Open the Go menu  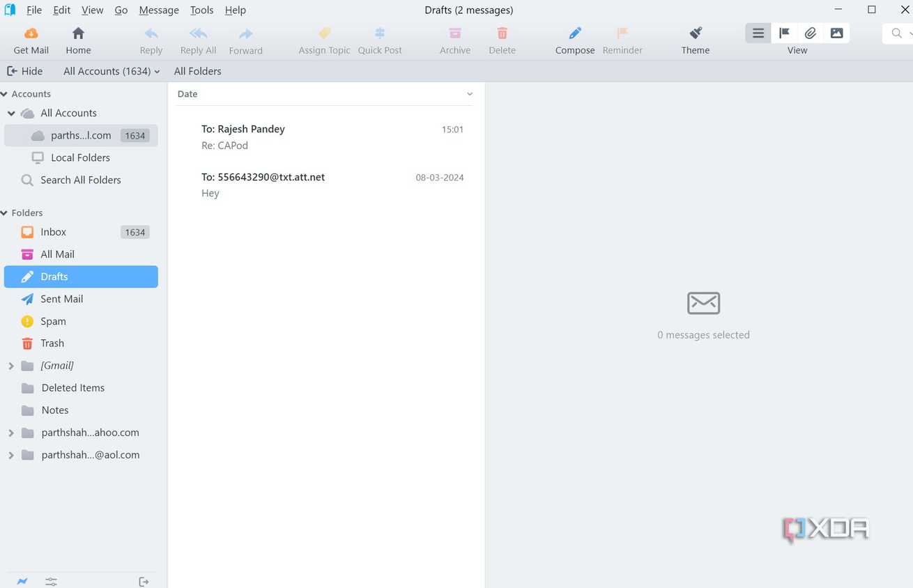(x=121, y=10)
